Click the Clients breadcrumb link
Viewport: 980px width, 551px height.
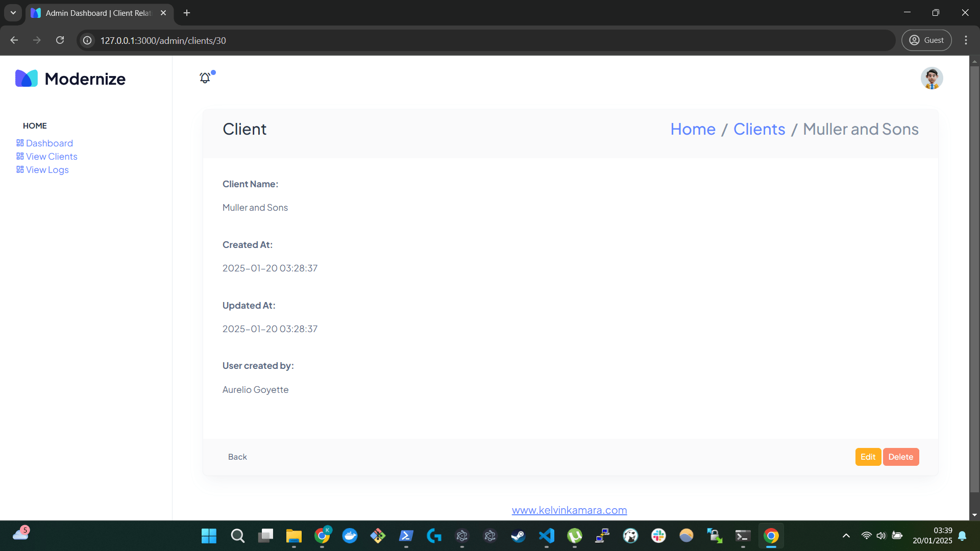pos(759,129)
